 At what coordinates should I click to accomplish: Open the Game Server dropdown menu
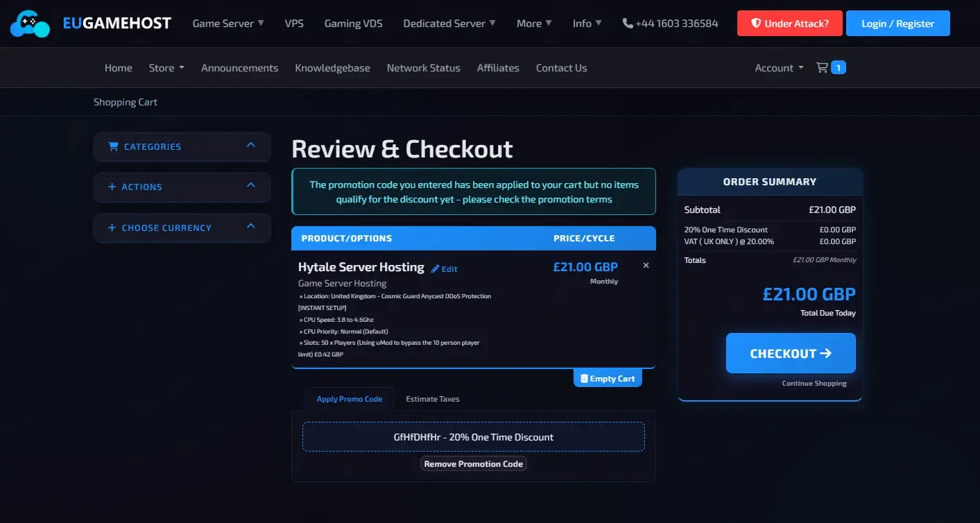point(228,24)
